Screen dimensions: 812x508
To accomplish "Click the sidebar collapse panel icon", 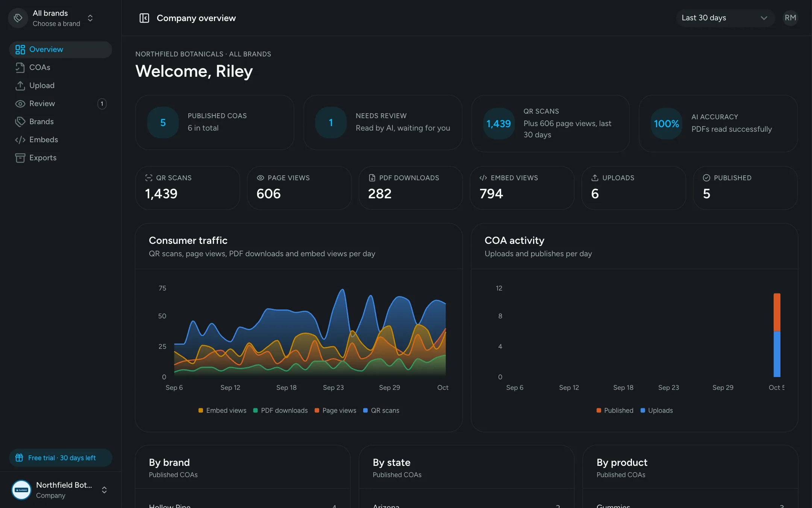I will tap(144, 18).
